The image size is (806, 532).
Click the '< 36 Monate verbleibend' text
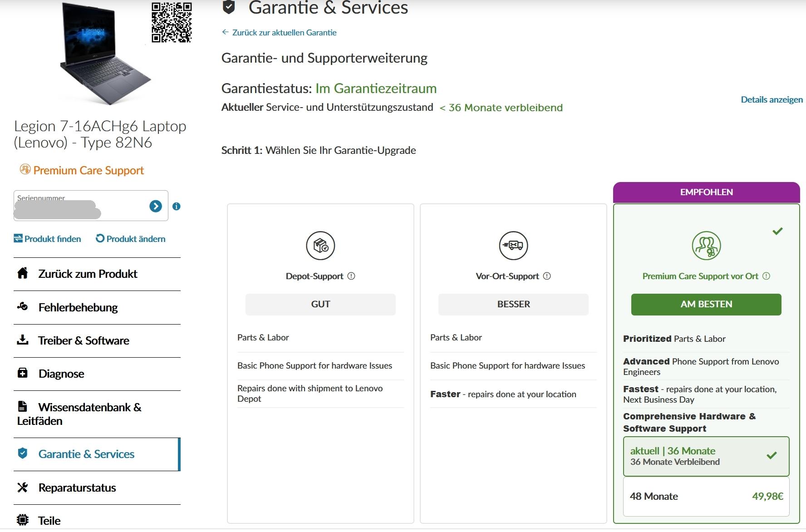501,108
